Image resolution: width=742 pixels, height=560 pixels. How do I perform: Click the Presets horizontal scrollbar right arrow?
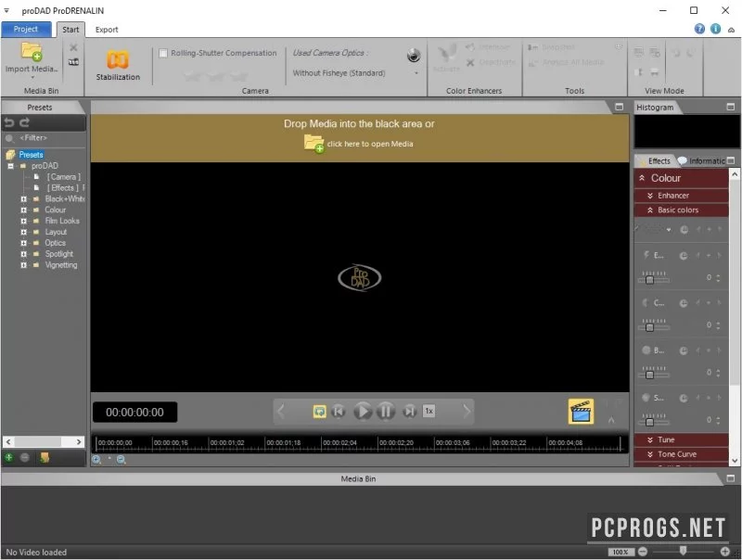point(79,441)
